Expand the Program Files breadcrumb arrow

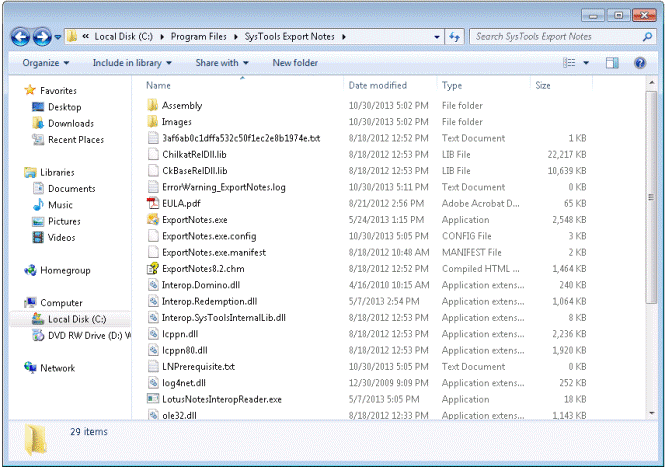point(236,37)
